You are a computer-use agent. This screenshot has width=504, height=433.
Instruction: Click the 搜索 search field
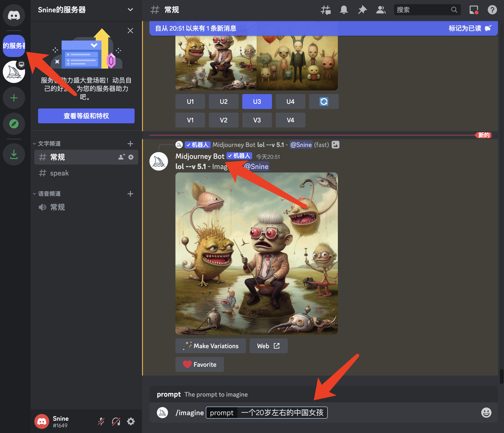pos(423,10)
